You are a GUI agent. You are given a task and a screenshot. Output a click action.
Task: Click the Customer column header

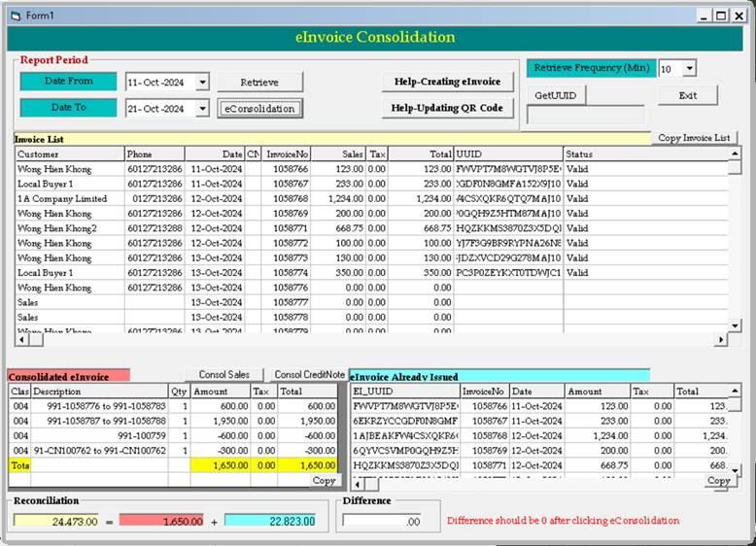coord(68,154)
